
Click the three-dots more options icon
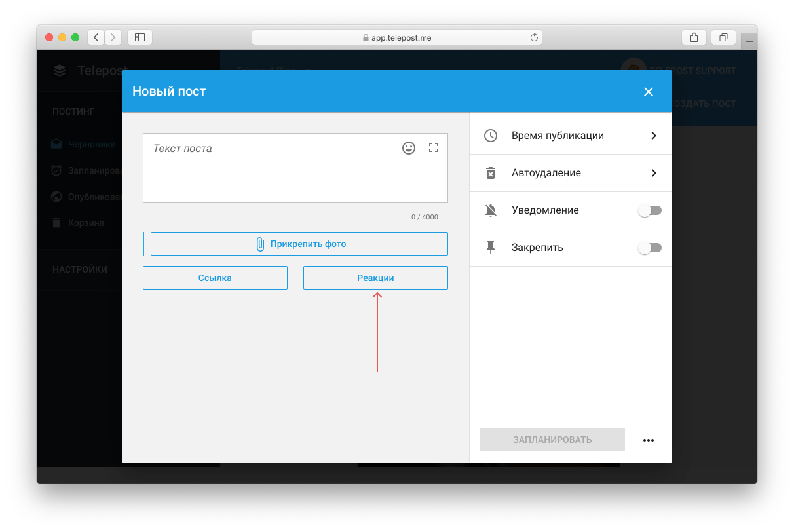649,440
